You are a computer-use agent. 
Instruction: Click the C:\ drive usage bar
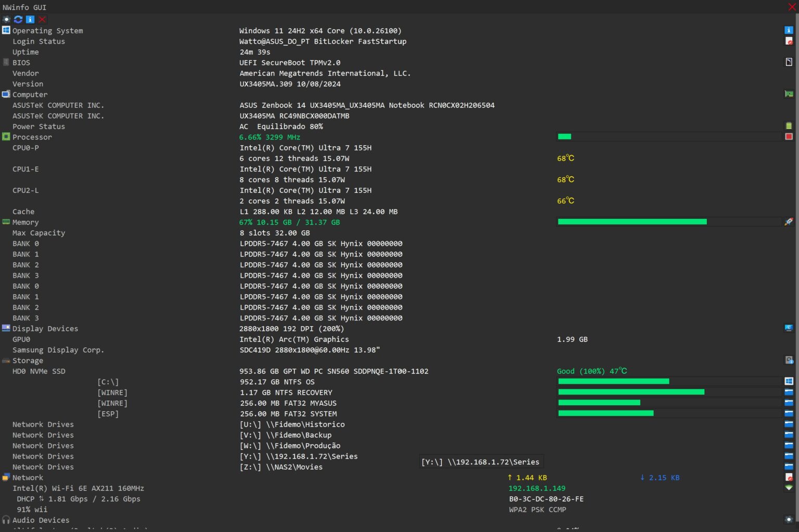[669, 381]
